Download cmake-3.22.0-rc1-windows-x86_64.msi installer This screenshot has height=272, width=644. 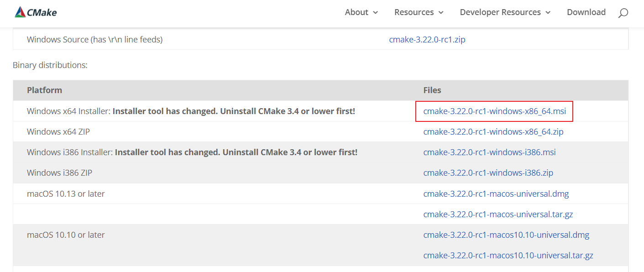click(x=494, y=111)
